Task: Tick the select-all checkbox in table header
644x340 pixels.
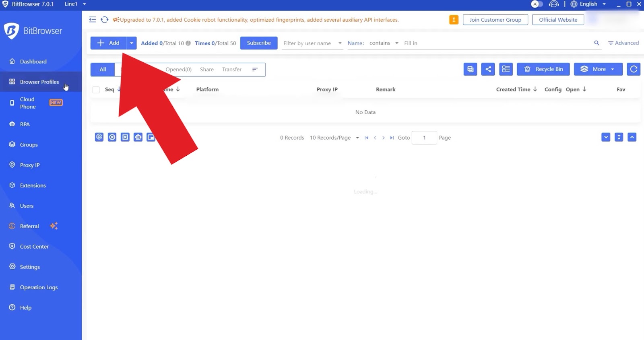Action: [96, 90]
